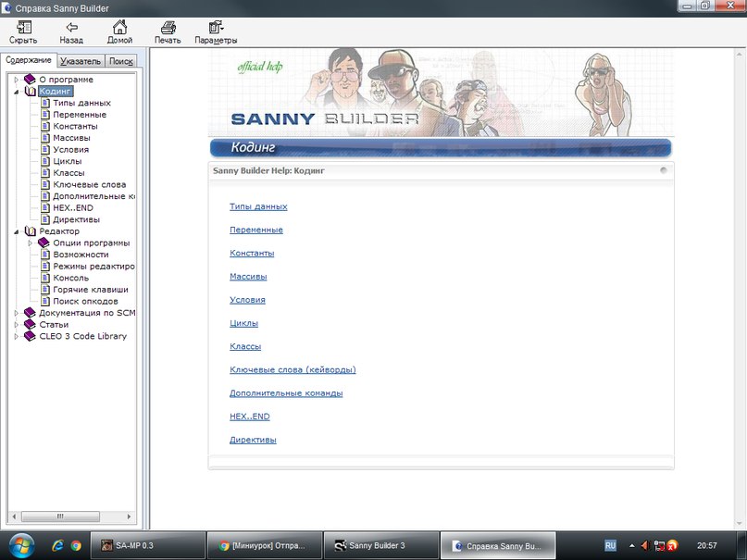
Task: Click the RU language indicator
Action: (x=610, y=546)
